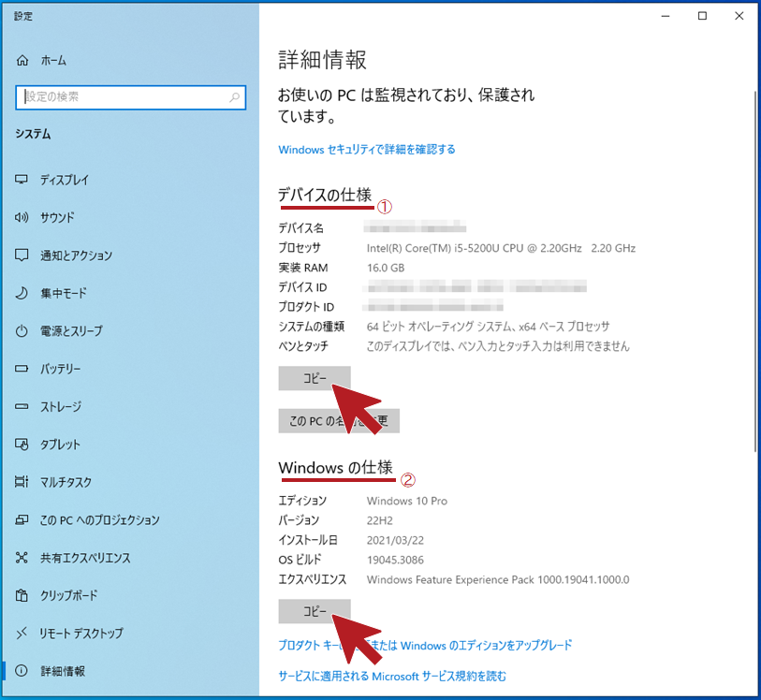Open the Storage icon entry
The width and height of the screenshot is (761, 700).
22,407
